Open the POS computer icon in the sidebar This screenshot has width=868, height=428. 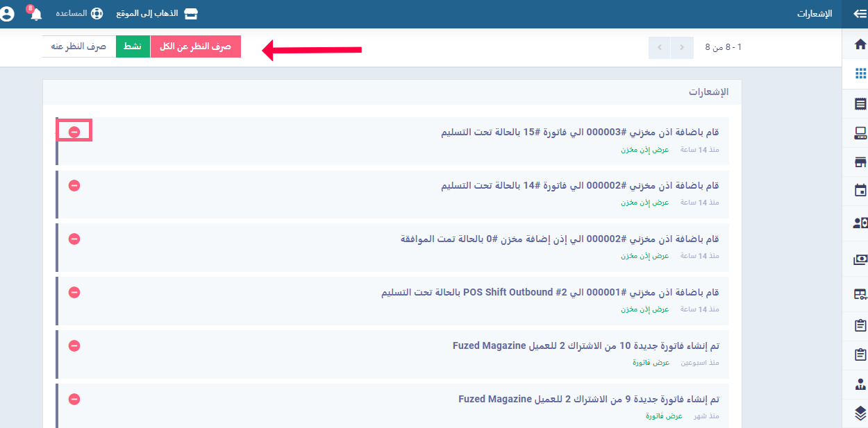[860, 133]
